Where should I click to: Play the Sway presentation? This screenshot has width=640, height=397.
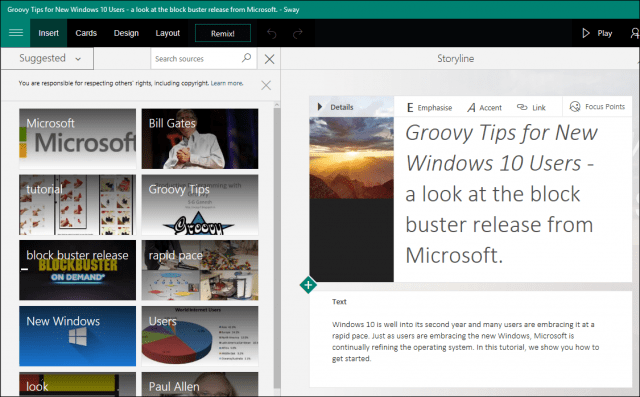597,33
